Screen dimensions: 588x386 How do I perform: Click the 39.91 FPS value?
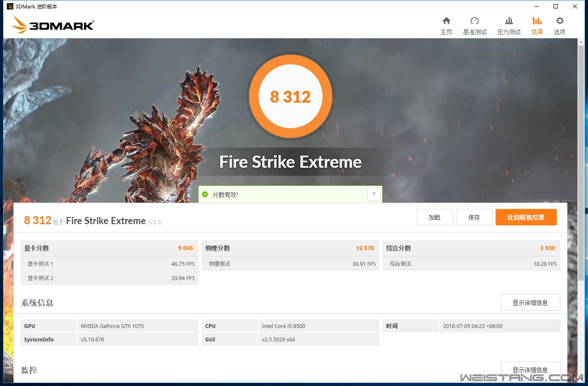[364, 264]
